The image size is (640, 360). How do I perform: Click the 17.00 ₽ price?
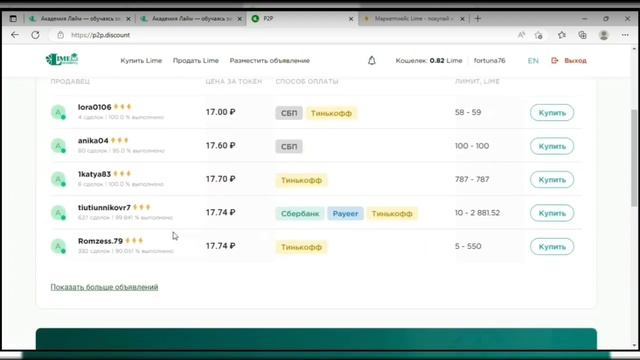220,112
